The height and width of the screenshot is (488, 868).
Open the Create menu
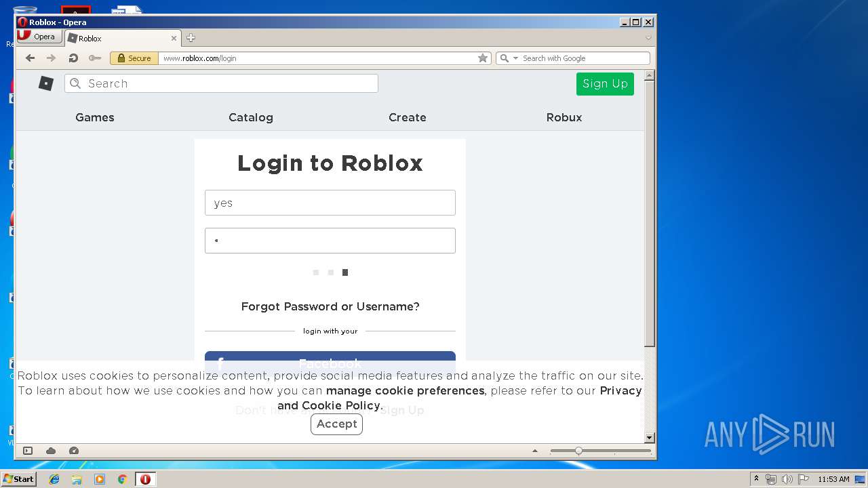point(408,117)
